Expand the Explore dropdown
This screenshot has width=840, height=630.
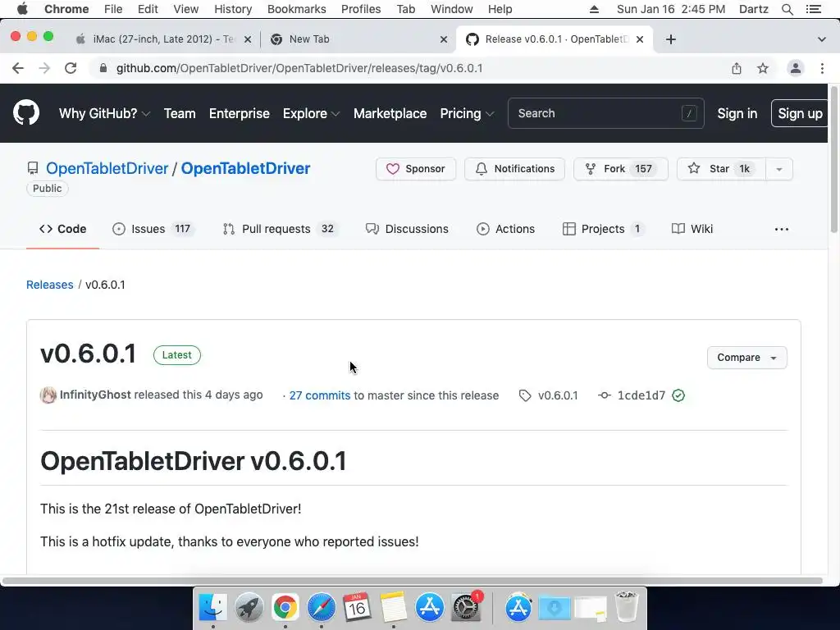(x=311, y=113)
